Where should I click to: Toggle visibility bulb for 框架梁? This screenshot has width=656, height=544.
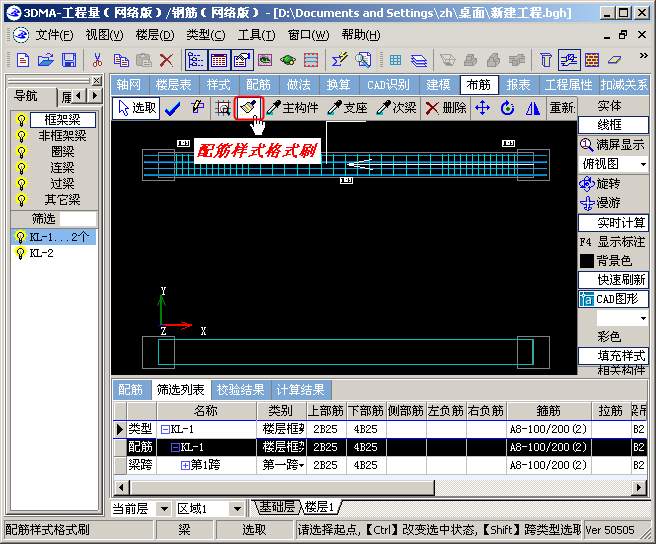pyautogui.click(x=21, y=120)
